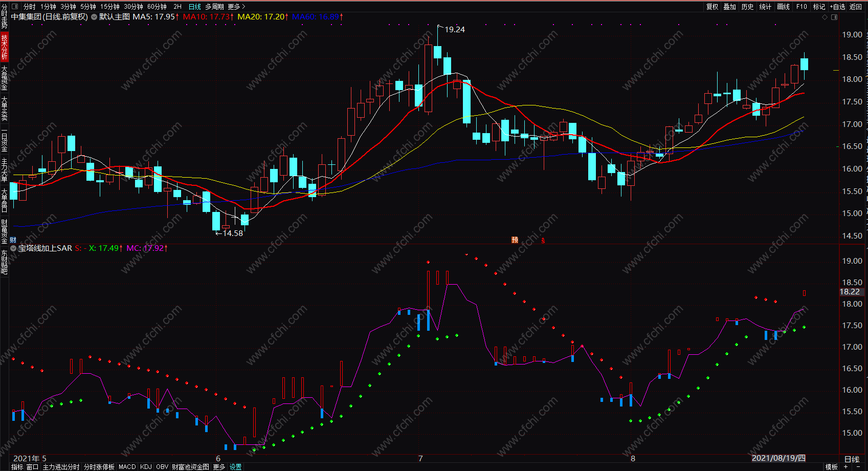The width and height of the screenshot is (868, 471).
Task: Click the 2021/08/19/四 date label
Action: (778, 458)
